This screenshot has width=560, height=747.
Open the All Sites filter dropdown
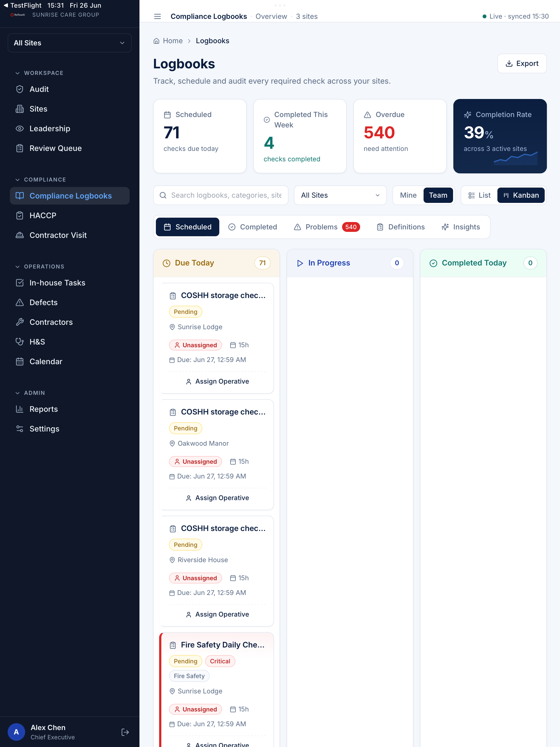(340, 195)
